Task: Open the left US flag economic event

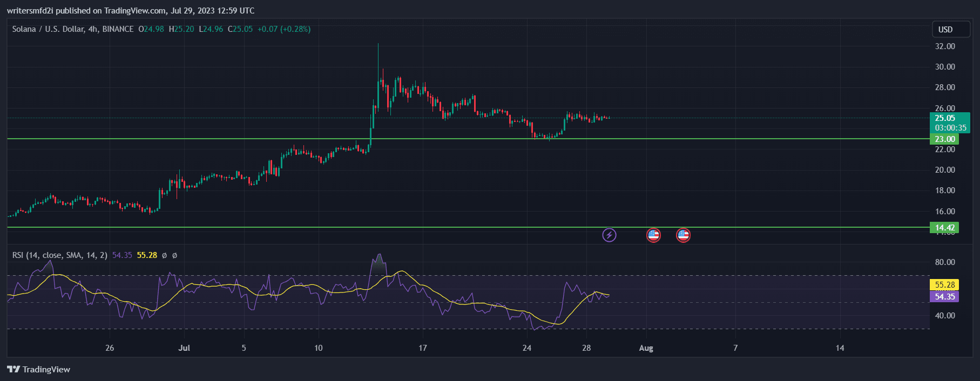Action: pyautogui.click(x=653, y=235)
